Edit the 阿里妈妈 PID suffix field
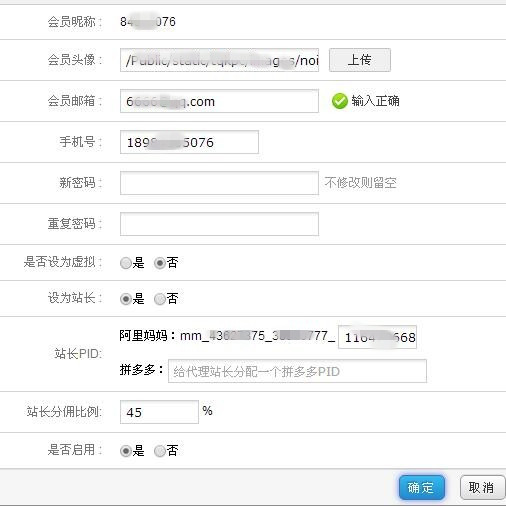Viewport: 506px width, 506px height. coord(377,337)
